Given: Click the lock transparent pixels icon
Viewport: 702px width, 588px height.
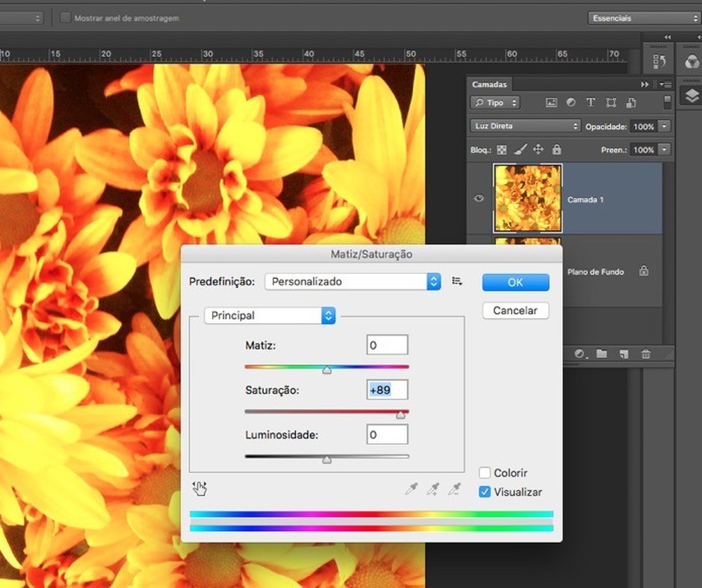Looking at the screenshot, I should pyautogui.click(x=502, y=150).
